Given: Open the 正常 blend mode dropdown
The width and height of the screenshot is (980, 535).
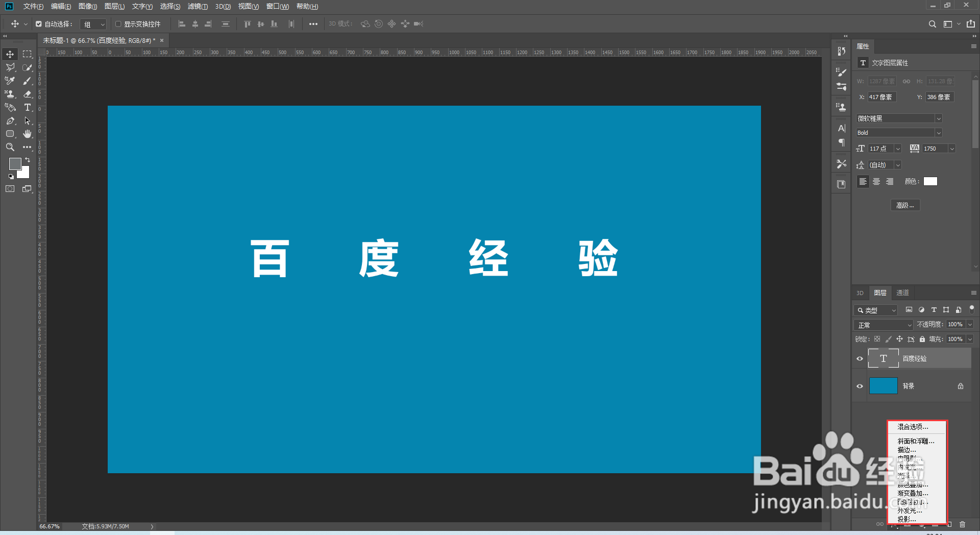Looking at the screenshot, I should pyautogui.click(x=883, y=324).
